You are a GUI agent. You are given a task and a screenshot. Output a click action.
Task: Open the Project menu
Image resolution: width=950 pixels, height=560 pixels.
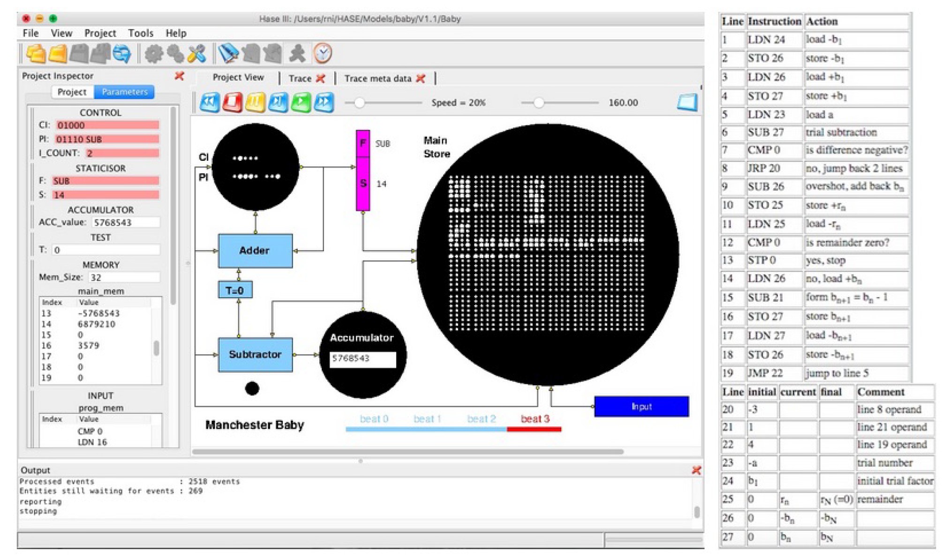click(100, 33)
